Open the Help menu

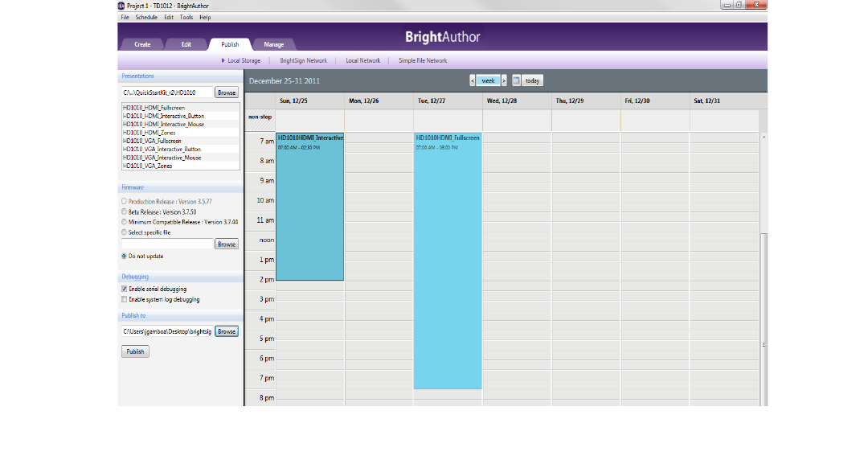point(205,17)
